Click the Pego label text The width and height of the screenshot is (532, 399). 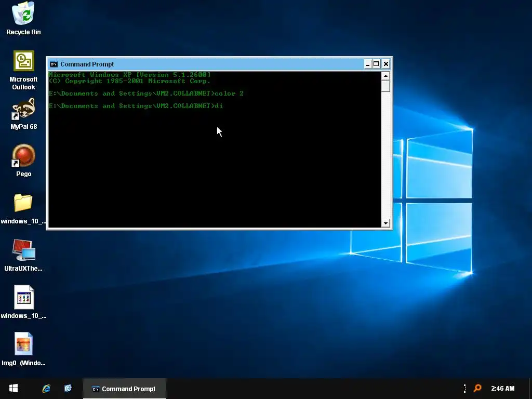24,174
